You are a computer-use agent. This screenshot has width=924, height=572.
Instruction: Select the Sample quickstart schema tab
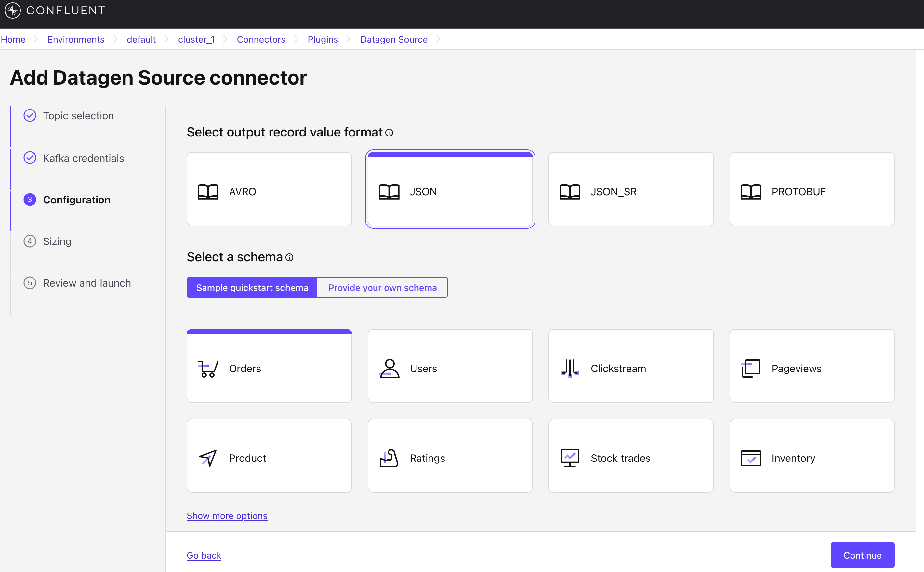252,288
